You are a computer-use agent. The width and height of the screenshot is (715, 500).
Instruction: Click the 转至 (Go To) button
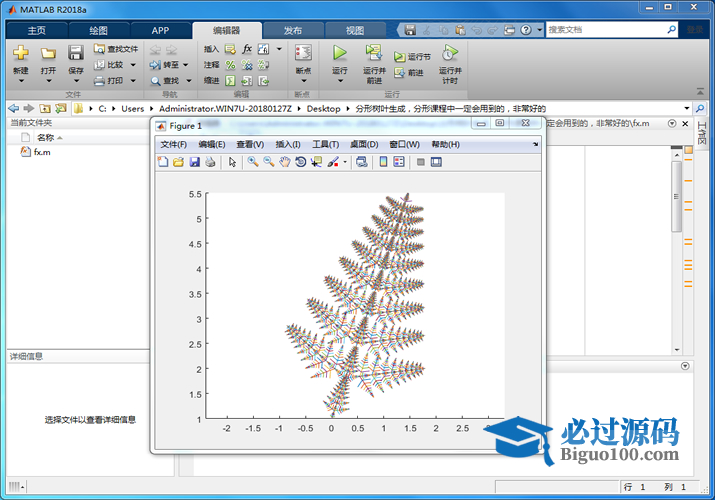164,65
